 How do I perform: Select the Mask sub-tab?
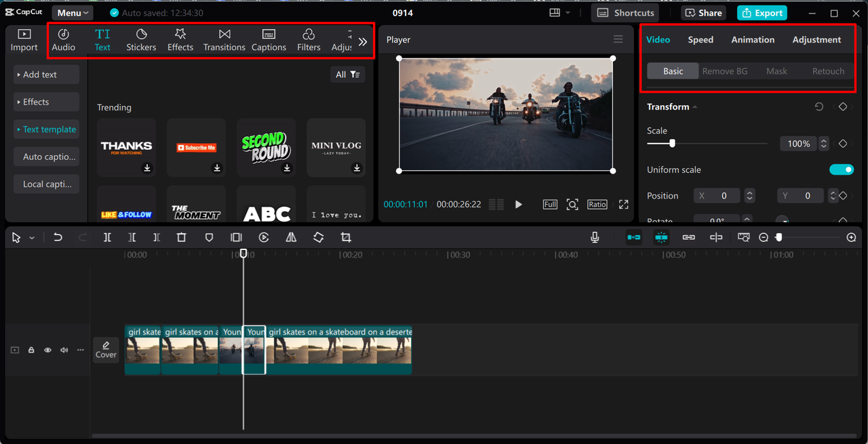(776, 71)
